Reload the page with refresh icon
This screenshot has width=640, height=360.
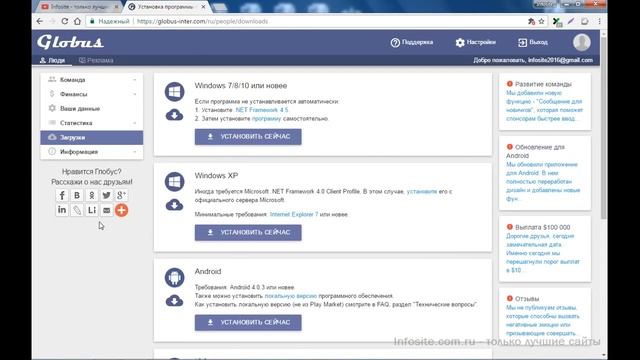click(64, 21)
